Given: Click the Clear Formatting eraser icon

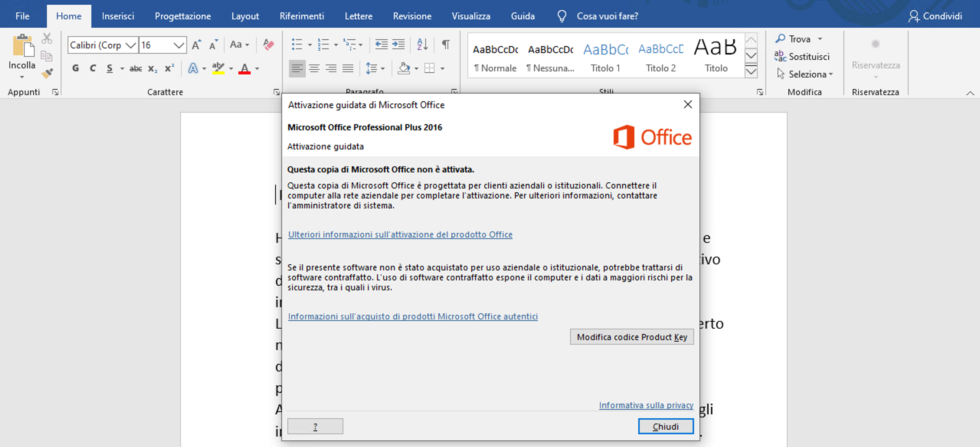Looking at the screenshot, I should tap(269, 45).
